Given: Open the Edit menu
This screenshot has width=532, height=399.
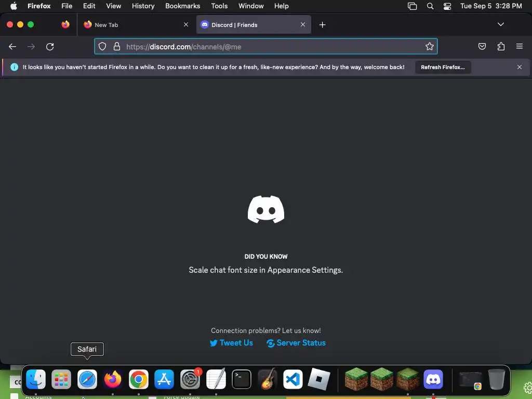Looking at the screenshot, I should coord(89,6).
